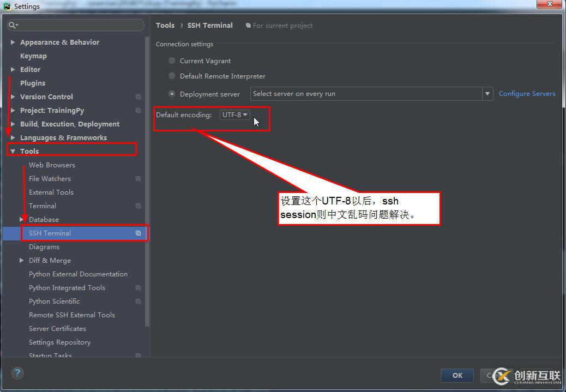
Task: Select the Deployment server radio button
Action: (172, 94)
